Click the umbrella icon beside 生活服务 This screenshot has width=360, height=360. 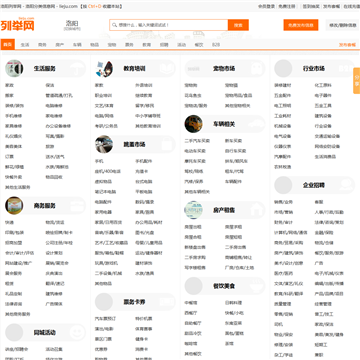tap(77, 68)
